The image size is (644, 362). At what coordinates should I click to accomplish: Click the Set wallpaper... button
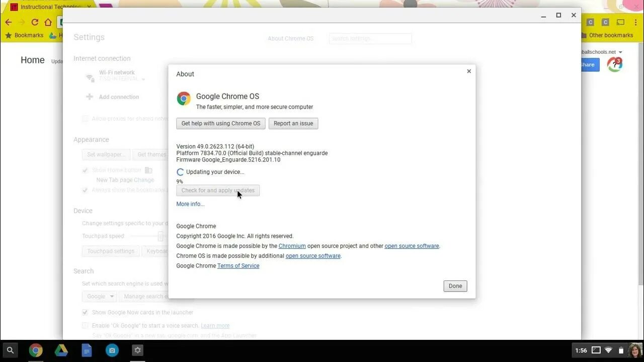coord(106,154)
